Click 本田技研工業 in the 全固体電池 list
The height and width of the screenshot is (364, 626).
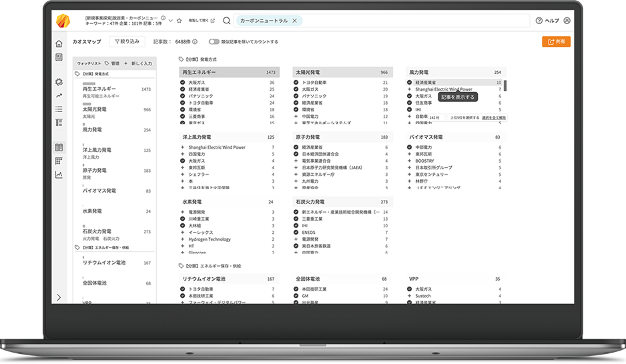coord(314,289)
